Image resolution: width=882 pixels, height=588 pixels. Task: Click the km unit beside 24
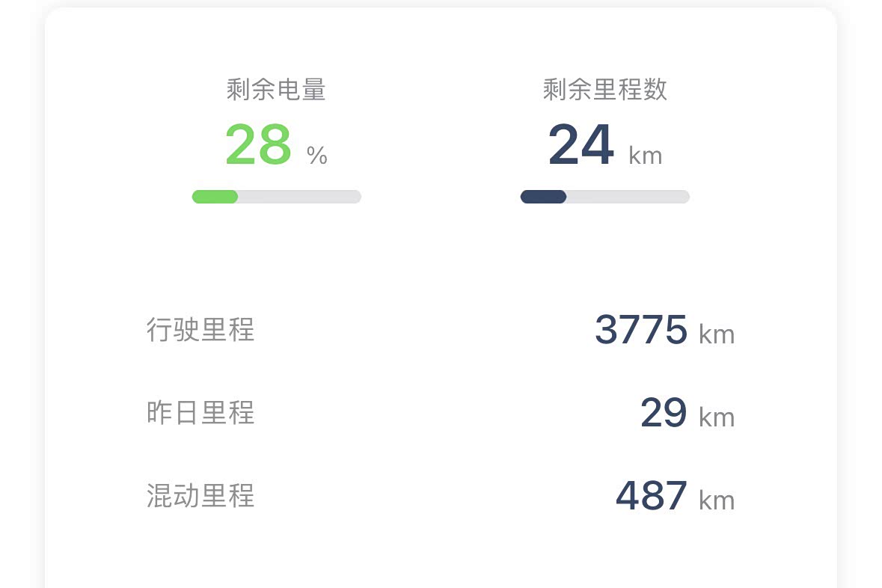(x=645, y=156)
